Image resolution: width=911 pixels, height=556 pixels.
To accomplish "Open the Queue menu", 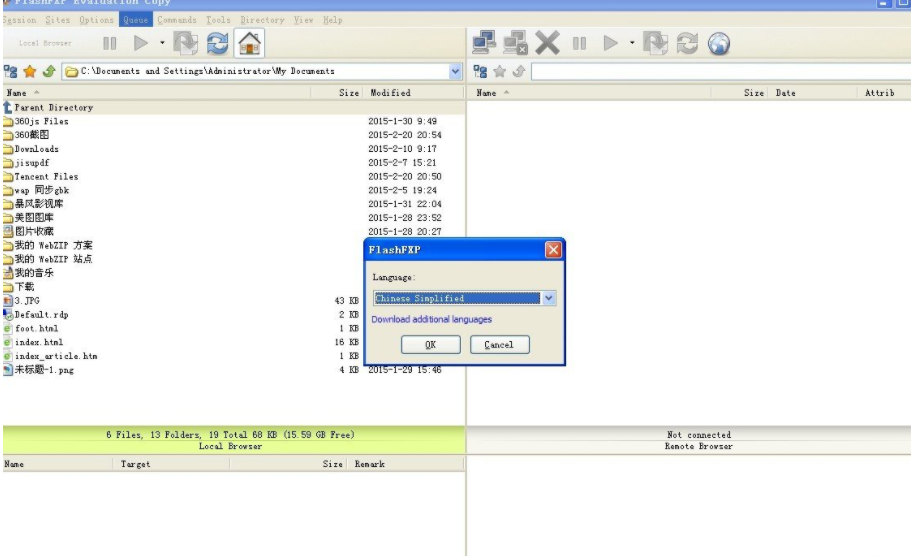I will (x=135, y=20).
